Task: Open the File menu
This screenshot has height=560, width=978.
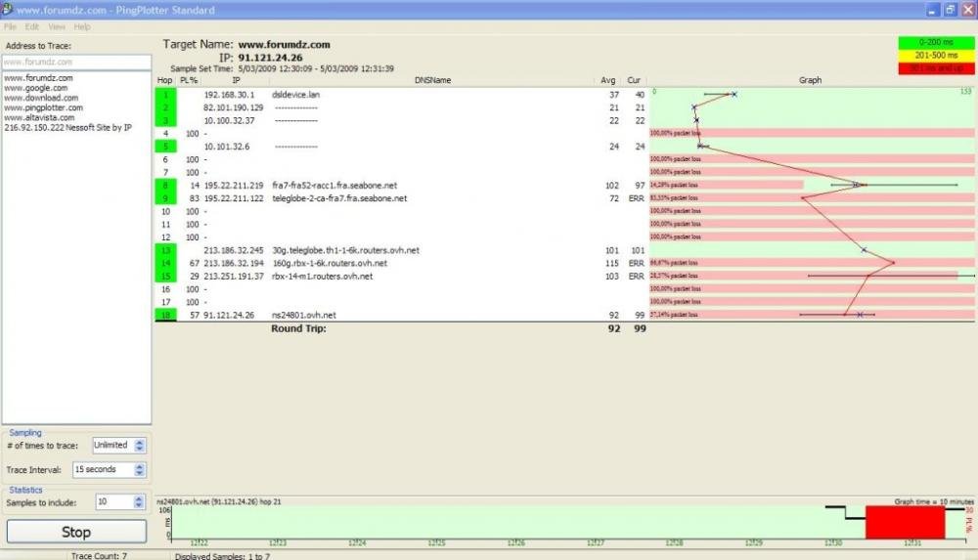Action: coord(10,26)
